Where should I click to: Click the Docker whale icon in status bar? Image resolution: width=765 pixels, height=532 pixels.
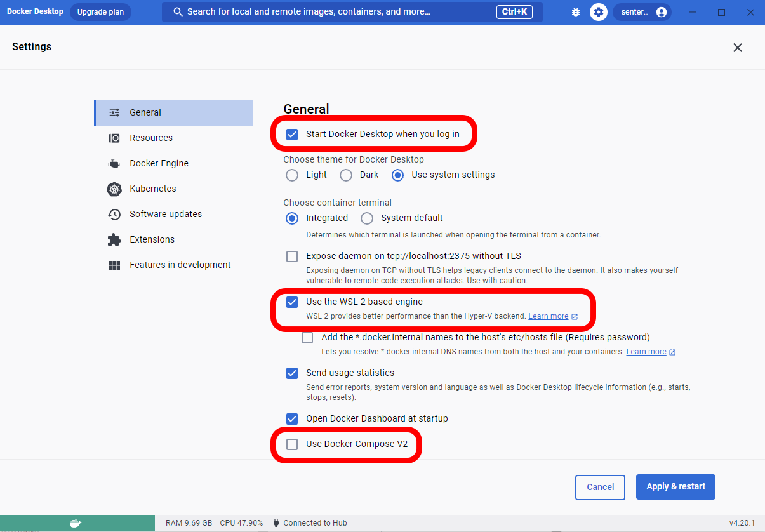tap(76, 523)
